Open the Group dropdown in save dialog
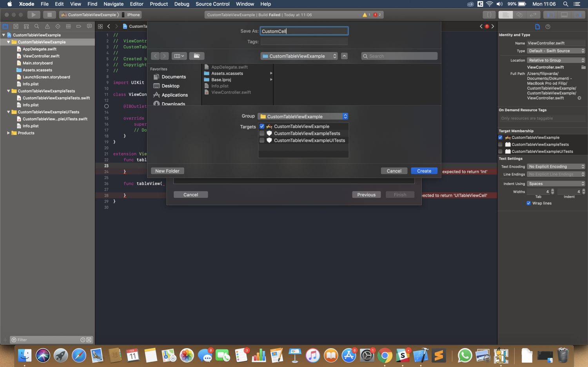The height and width of the screenshot is (367, 588). [x=303, y=116]
